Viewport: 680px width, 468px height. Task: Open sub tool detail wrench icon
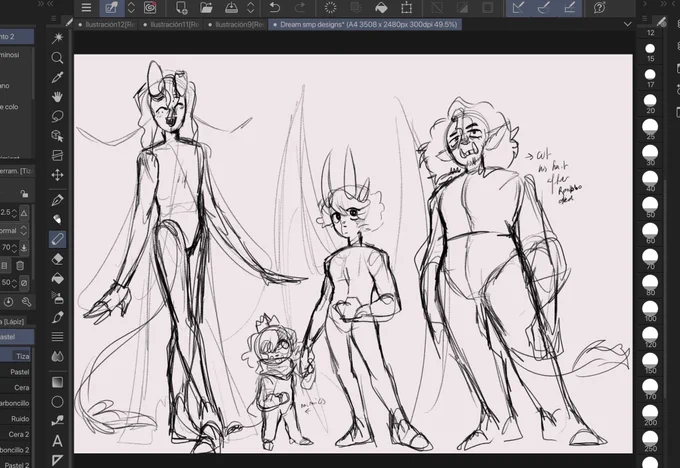[x=26, y=301]
